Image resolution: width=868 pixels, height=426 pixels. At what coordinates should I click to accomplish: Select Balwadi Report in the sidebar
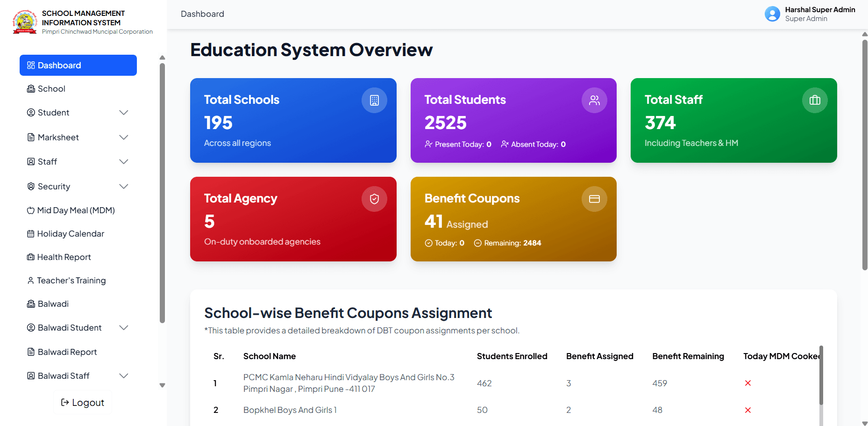[67, 352]
